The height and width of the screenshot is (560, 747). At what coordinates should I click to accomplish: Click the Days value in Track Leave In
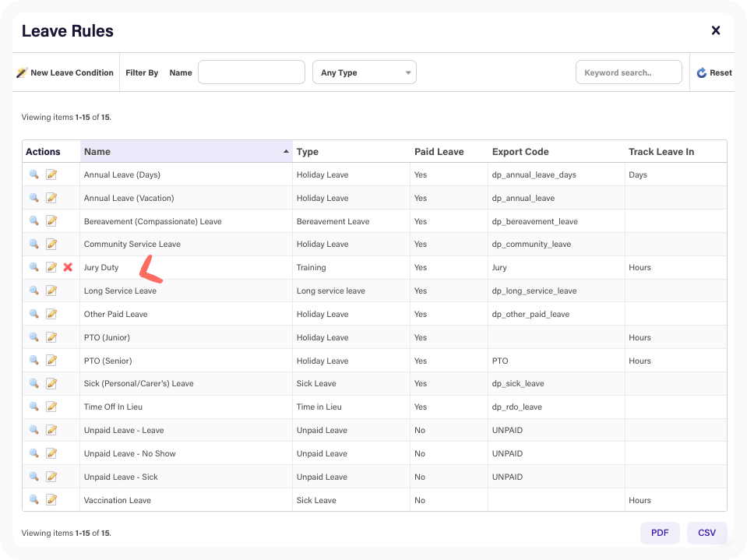pyautogui.click(x=637, y=174)
